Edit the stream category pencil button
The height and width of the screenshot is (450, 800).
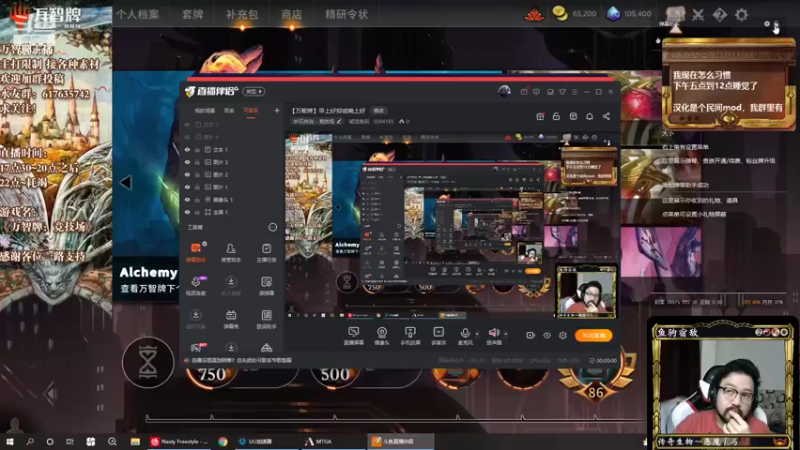[339, 121]
